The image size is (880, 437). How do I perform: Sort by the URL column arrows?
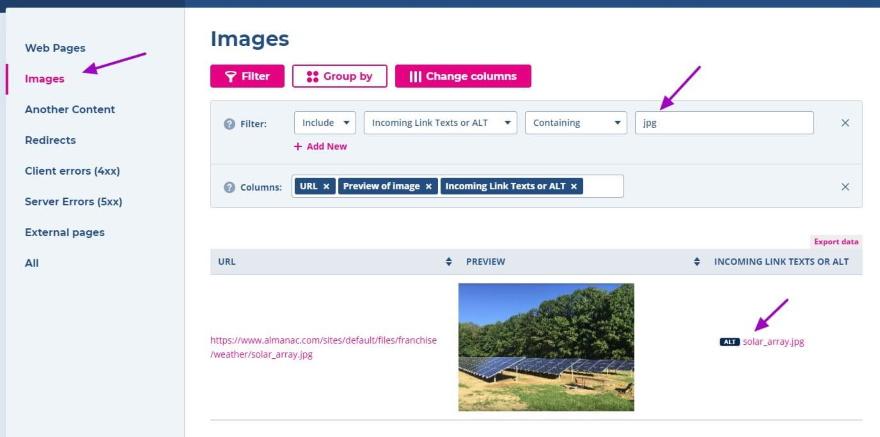(448, 261)
